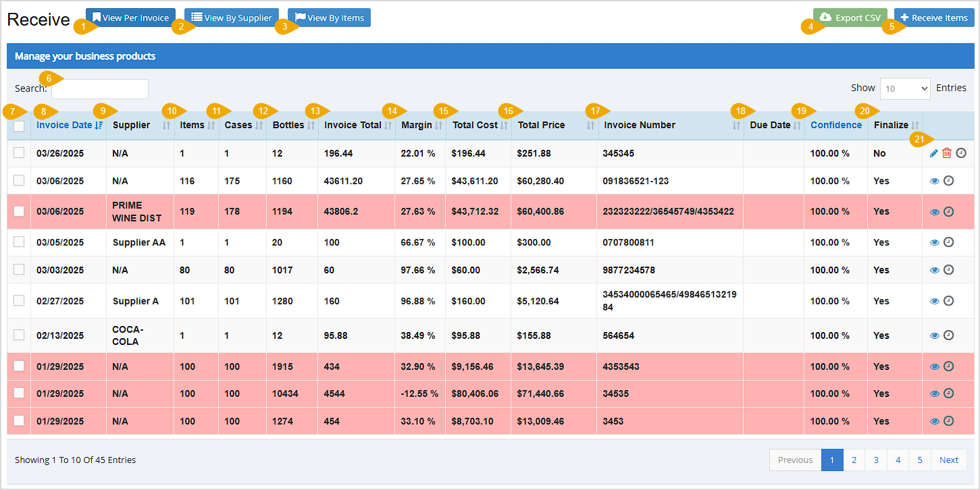
Task: Open history for the COCA-COLA invoice
Action: coord(949,335)
